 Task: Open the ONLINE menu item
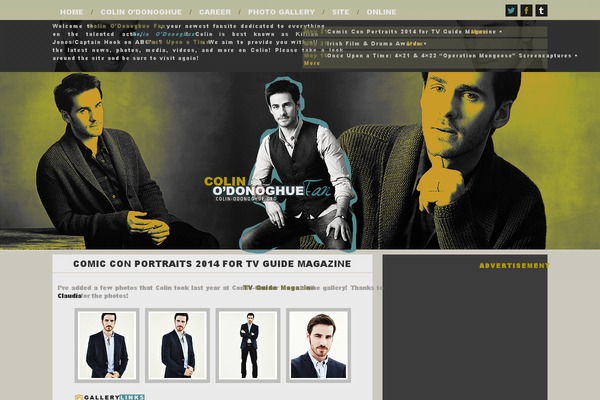point(382,12)
